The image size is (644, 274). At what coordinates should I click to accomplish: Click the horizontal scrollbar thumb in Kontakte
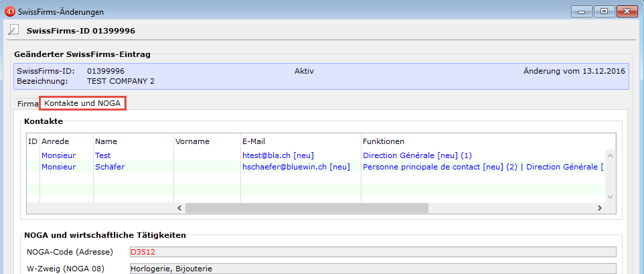(x=307, y=208)
